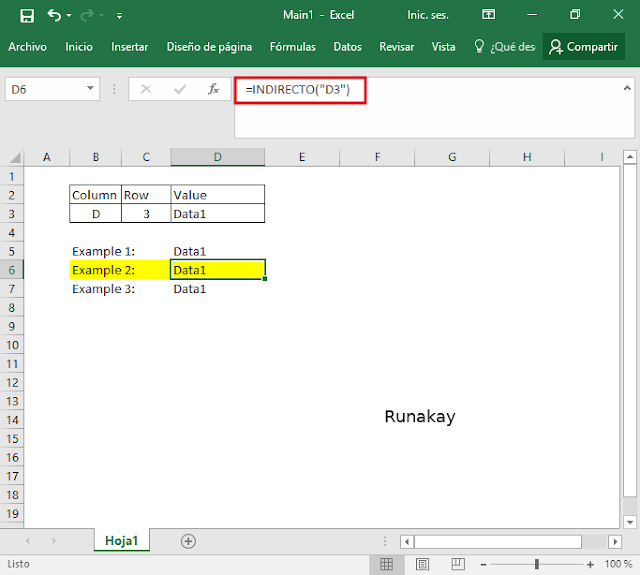The width and height of the screenshot is (640, 575).
Task: Click previous sheet navigation arrow
Action: coord(27,541)
